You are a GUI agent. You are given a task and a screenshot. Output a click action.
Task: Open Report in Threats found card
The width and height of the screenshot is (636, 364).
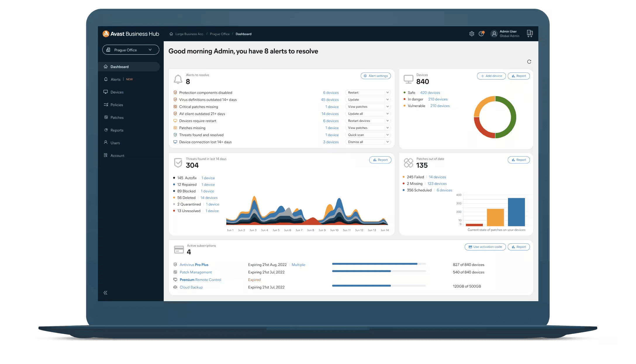point(380,160)
